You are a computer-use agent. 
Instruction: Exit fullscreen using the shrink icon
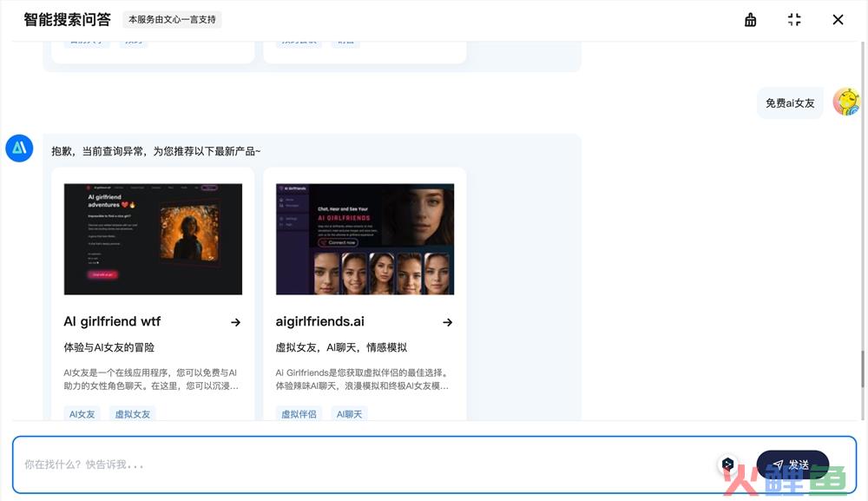click(794, 20)
